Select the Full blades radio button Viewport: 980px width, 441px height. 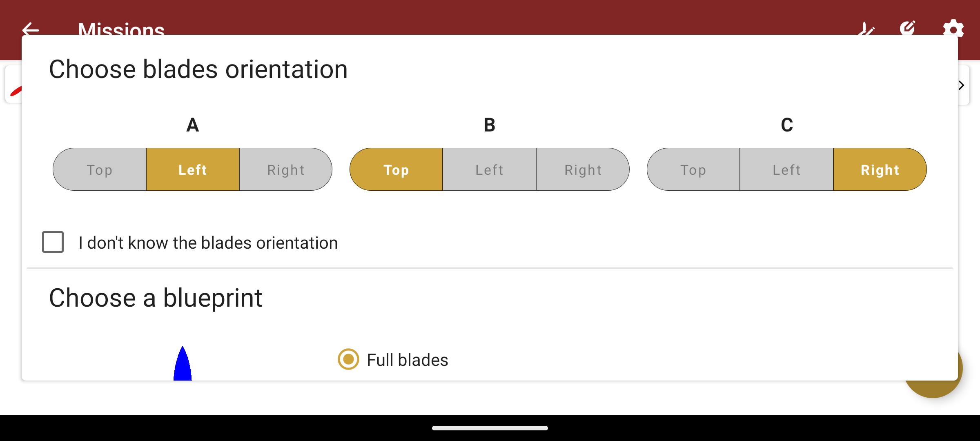click(348, 359)
